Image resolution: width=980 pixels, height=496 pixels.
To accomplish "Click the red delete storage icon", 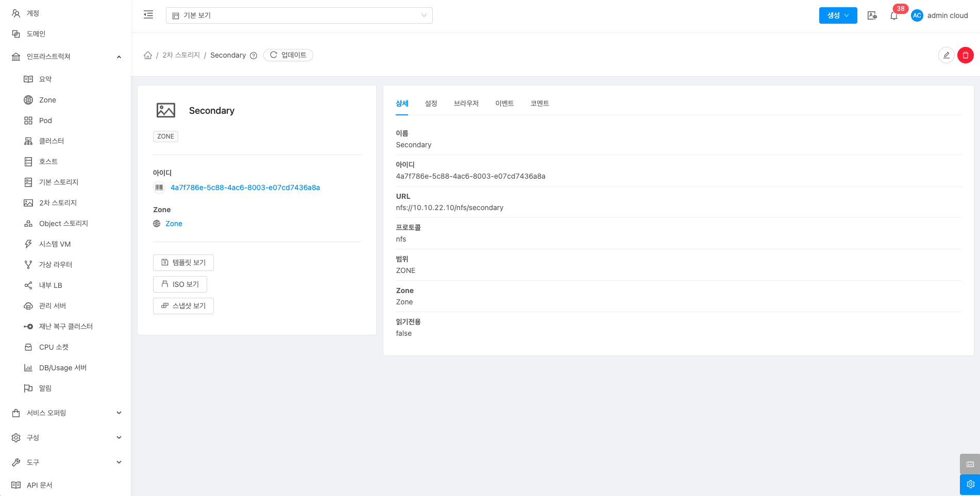I will (965, 55).
